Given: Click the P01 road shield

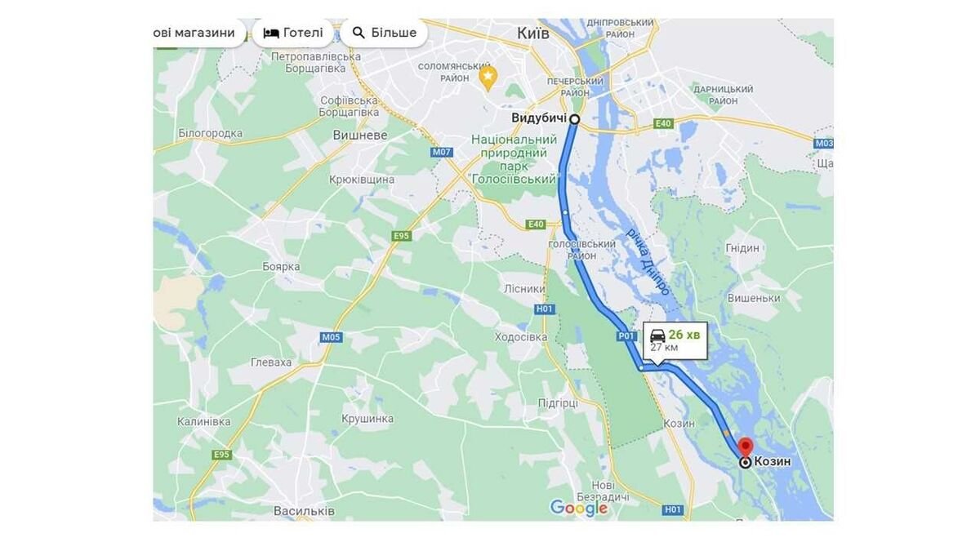Looking at the screenshot, I should (x=626, y=335).
